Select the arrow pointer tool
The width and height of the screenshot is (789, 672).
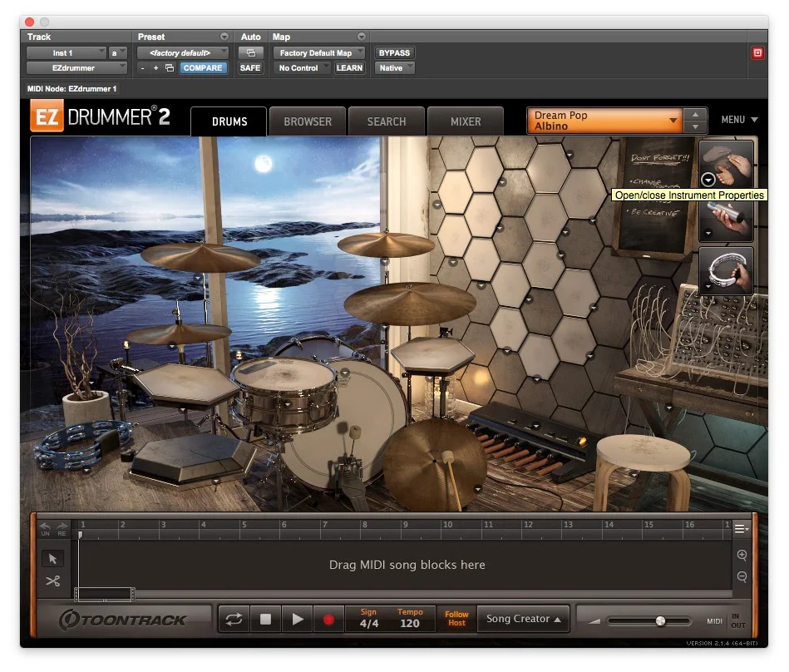53,558
